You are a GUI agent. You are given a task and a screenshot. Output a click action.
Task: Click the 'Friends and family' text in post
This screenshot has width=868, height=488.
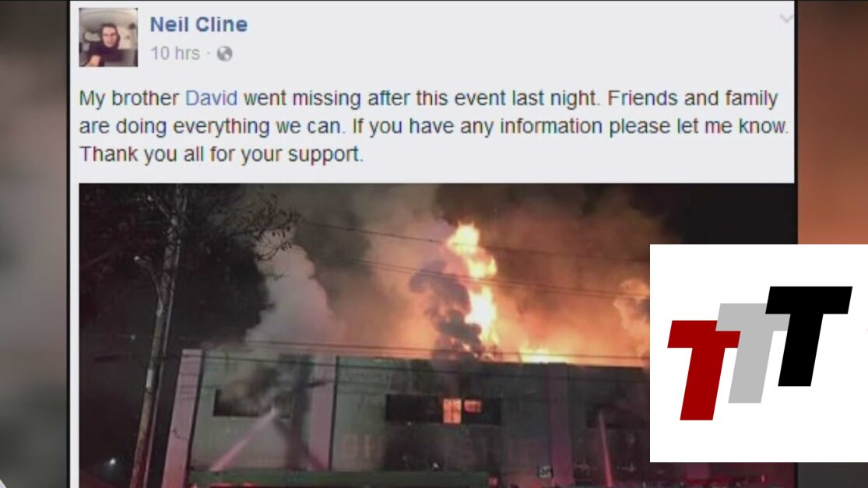[x=693, y=98]
